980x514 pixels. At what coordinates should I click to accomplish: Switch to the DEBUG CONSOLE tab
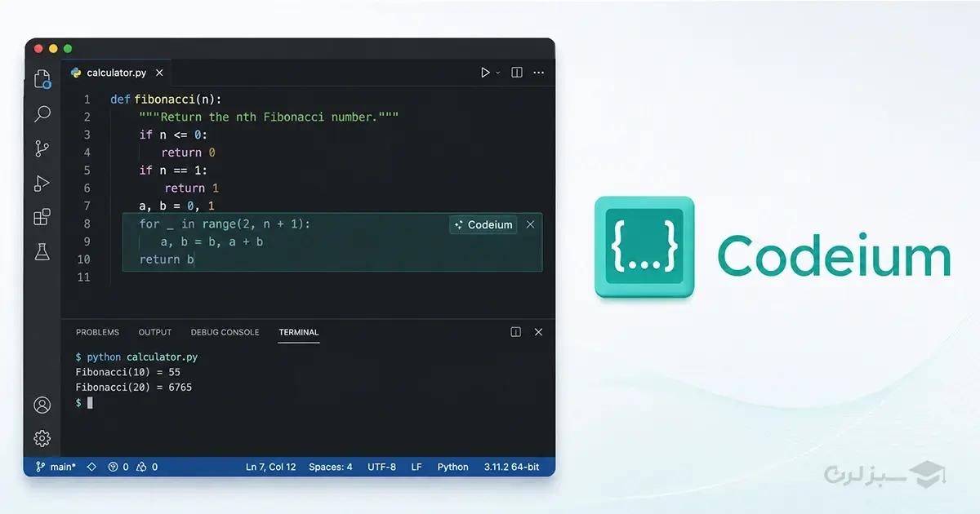pos(225,332)
